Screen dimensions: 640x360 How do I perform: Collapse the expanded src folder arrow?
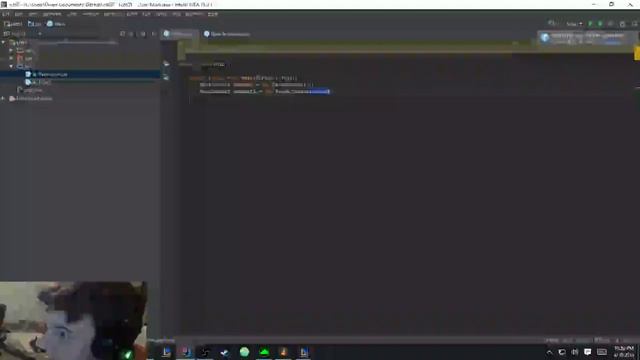click(11, 66)
